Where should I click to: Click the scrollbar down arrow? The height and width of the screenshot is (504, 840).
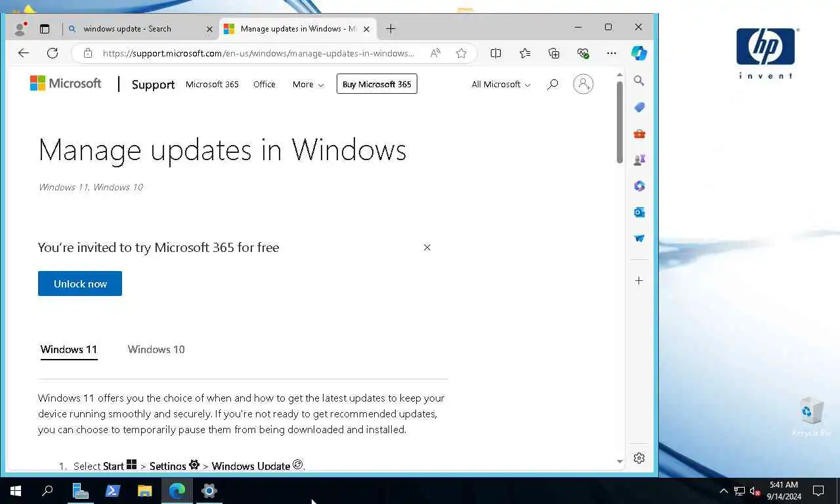click(619, 461)
